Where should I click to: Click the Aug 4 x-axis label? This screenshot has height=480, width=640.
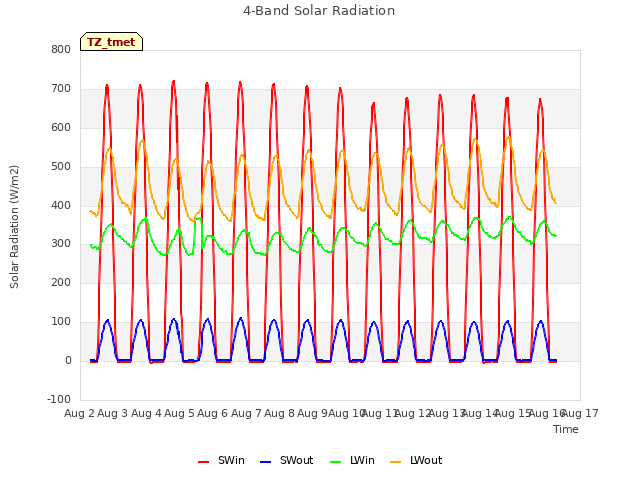click(146, 413)
